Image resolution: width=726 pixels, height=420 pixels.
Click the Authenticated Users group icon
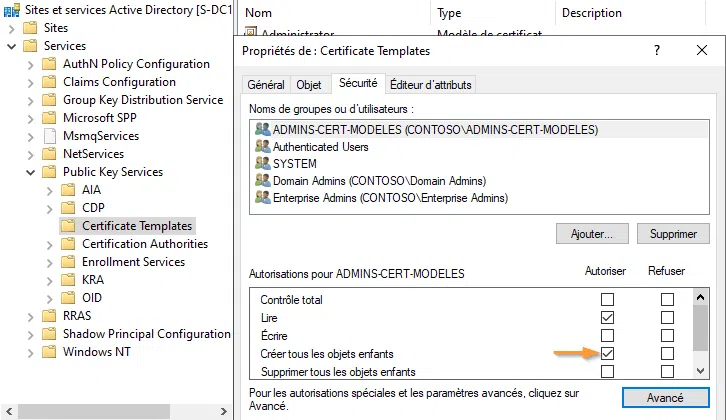tap(263, 147)
